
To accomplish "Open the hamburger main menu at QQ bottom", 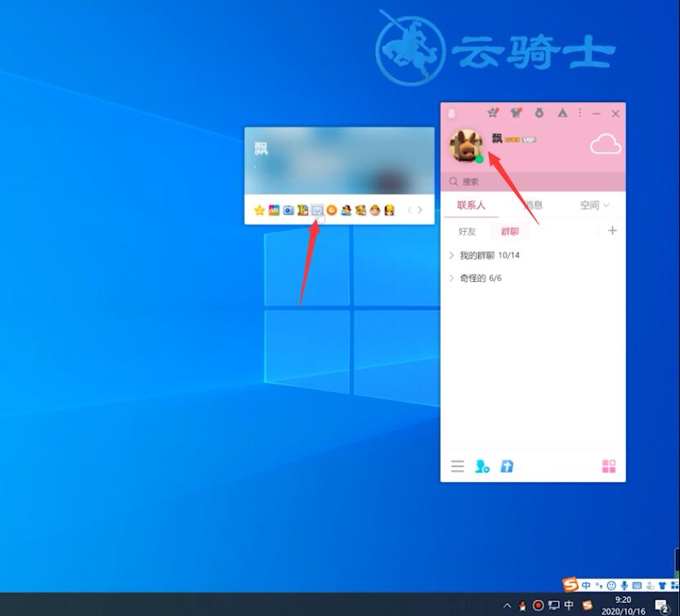I will click(x=458, y=466).
